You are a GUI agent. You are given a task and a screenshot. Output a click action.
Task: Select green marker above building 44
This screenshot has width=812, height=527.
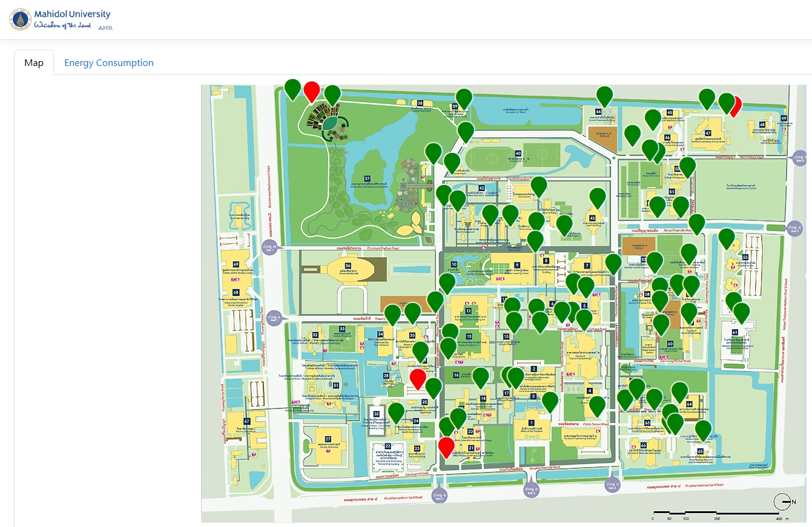[x=604, y=96]
